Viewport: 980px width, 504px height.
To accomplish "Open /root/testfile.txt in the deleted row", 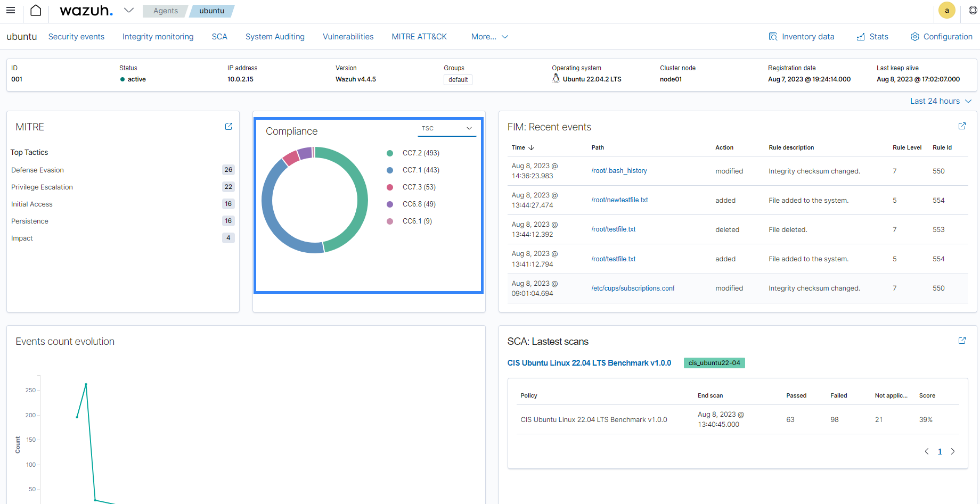I will (x=613, y=229).
